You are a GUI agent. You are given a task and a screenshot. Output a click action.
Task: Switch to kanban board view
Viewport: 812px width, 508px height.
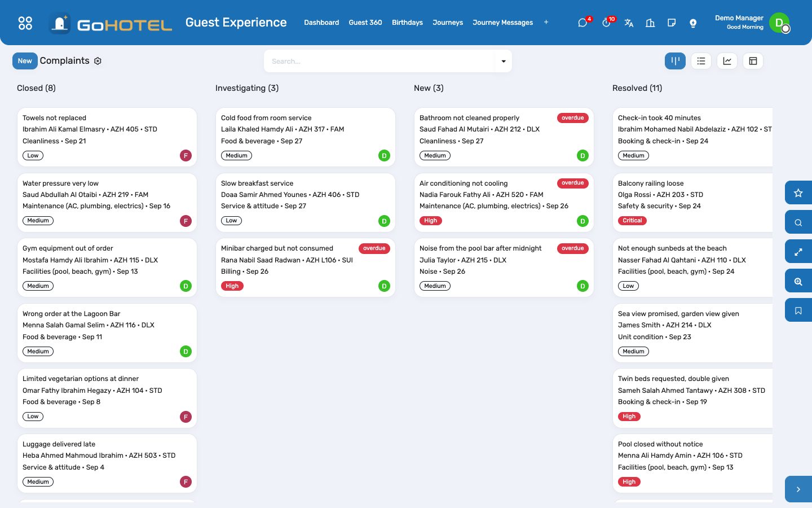675,61
